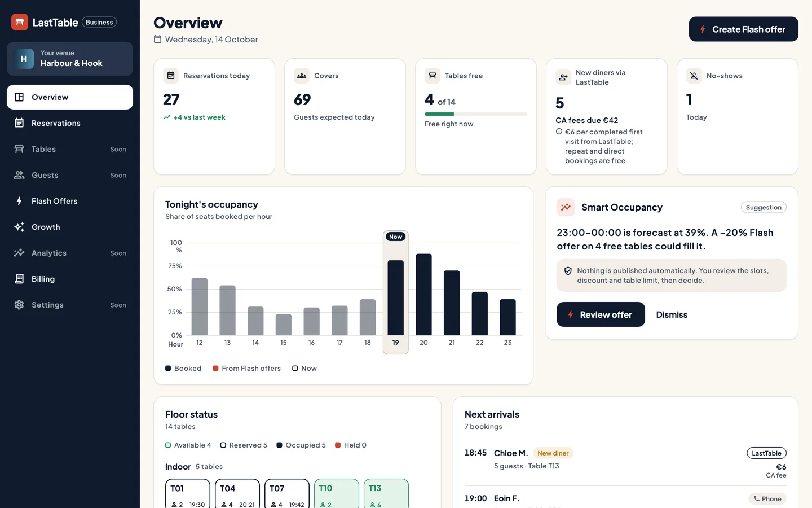The width and height of the screenshot is (812, 508).
Task: Select table T07 on the floor
Action: point(287,494)
